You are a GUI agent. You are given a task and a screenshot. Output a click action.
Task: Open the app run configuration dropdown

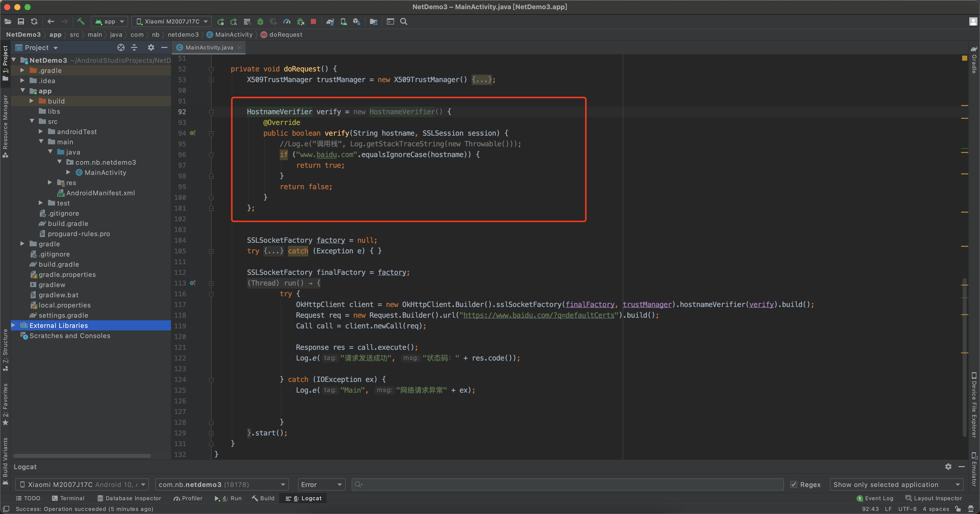(109, 22)
